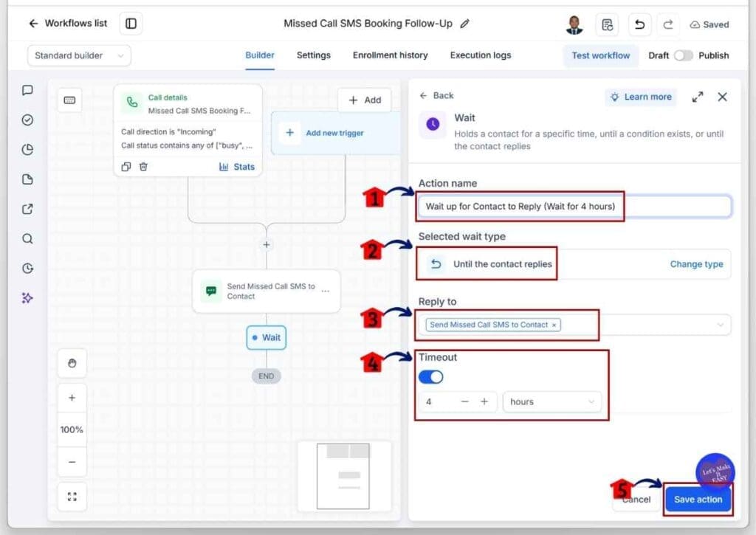Select the Wait node on canvas
This screenshot has height=535, width=756.
click(x=266, y=337)
